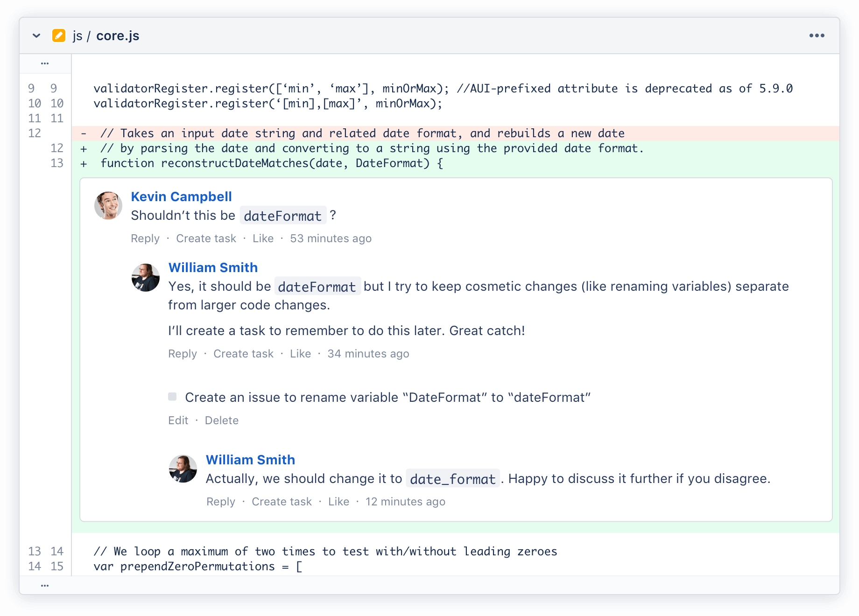Collapse the core.js file diff chevron
The width and height of the screenshot is (859, 616).
click(36, 35)
